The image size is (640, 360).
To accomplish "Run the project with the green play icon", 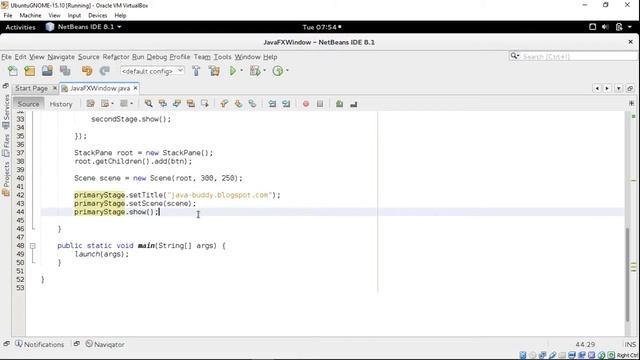I will point(233,71).
